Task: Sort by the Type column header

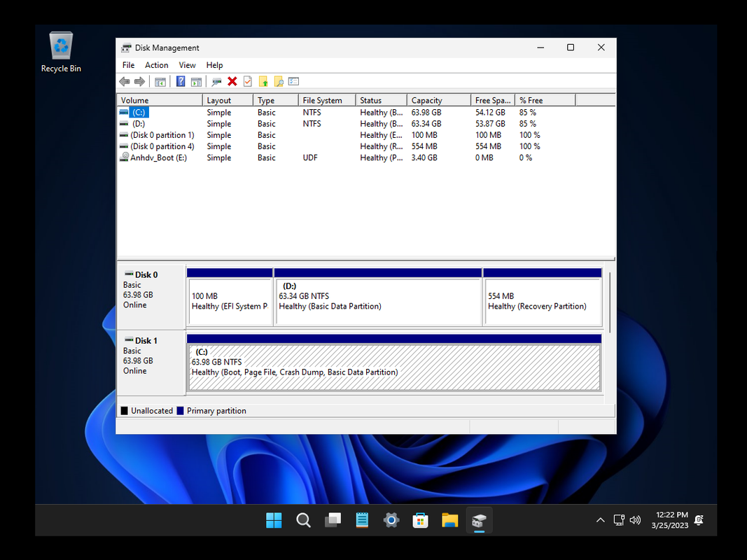Action: pyautogui.click(x=276, y=101)
